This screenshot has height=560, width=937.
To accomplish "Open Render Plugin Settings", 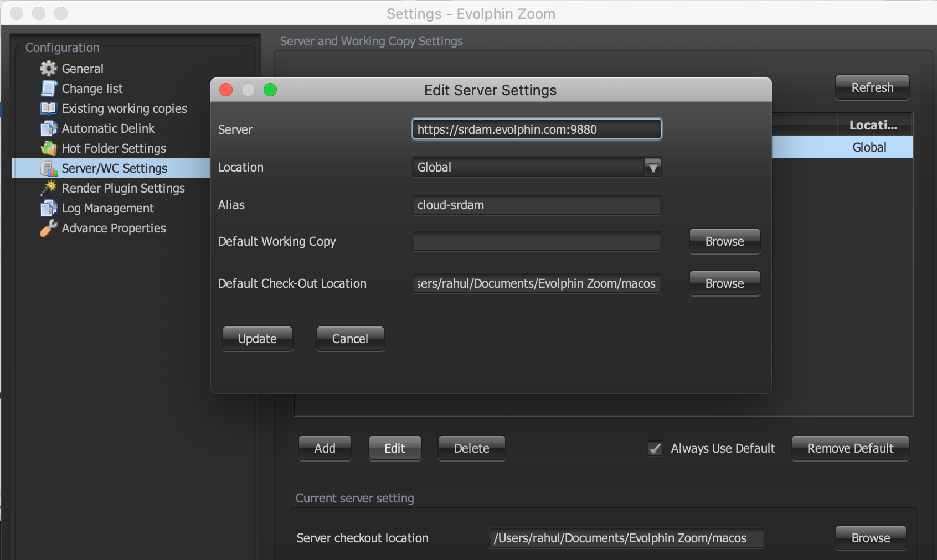I will 123,188.
